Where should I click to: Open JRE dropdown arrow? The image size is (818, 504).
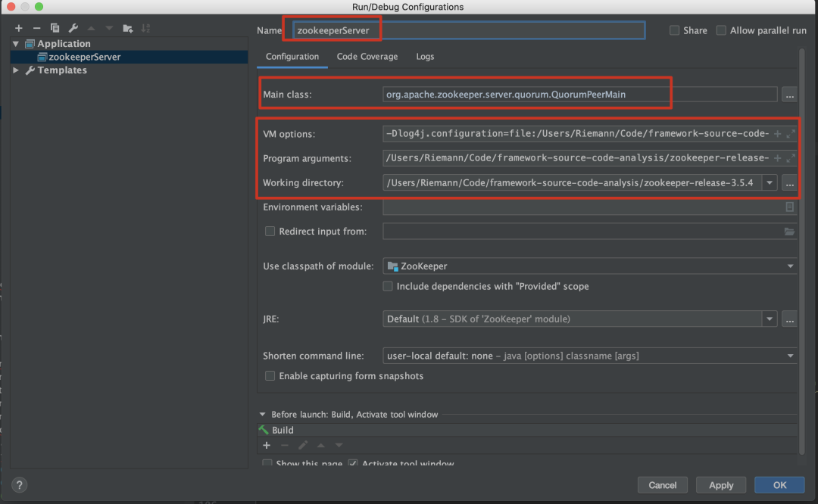pyautogui.click(x=770, y=319)
